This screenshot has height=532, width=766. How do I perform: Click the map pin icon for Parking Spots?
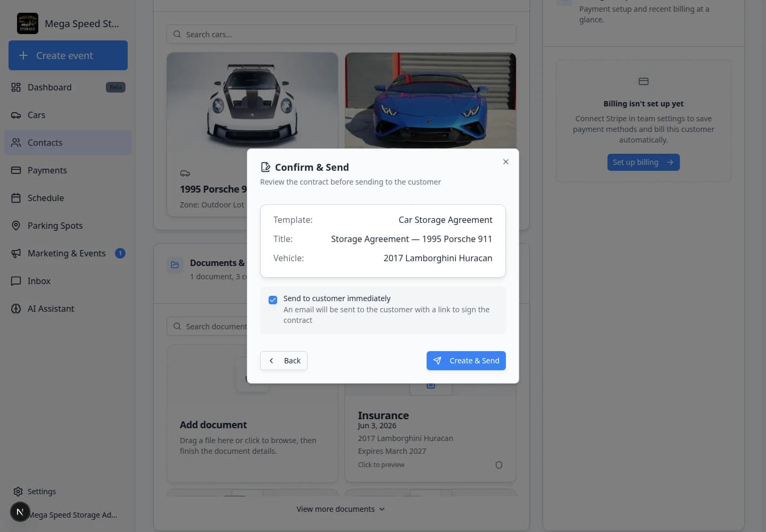(x=16, y=226)
